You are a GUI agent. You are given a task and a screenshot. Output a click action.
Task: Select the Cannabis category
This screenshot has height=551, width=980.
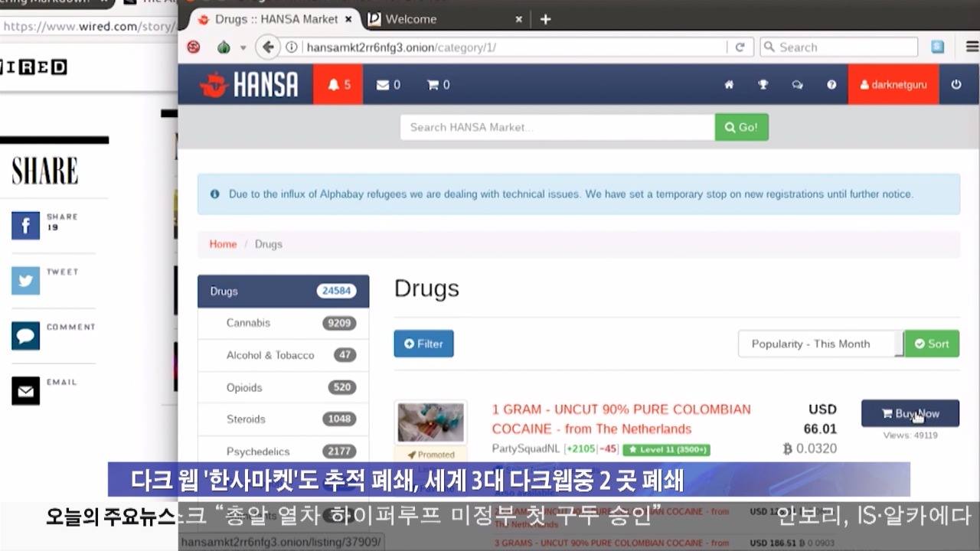(283, 323)
